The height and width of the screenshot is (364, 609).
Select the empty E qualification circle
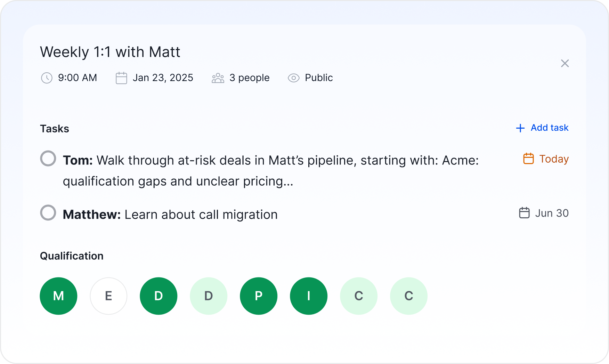(108, 296)
